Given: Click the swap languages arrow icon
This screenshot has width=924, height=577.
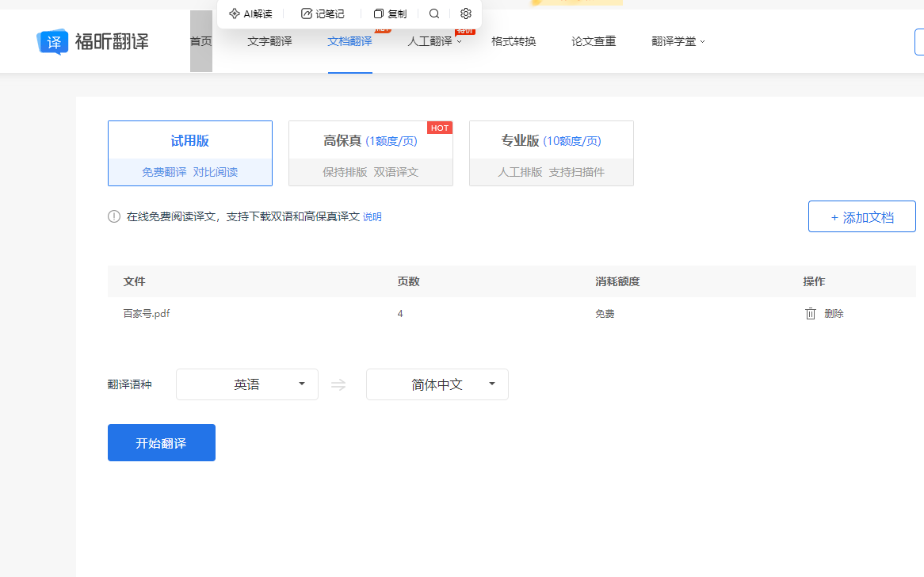Looking at the screenshot, I should click(338, 385).
